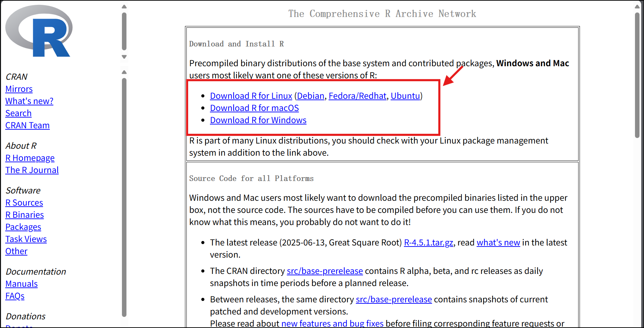644x328 pixels.
Task: Click Download R for Windows
Action: pyautogui.click(x=258, y=120)
